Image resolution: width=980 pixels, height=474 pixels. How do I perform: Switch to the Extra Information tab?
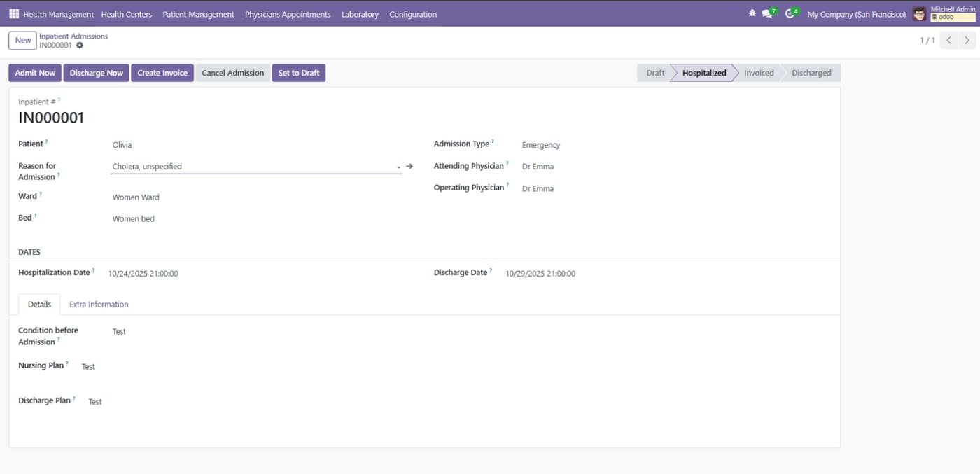(x=99, y=305)
